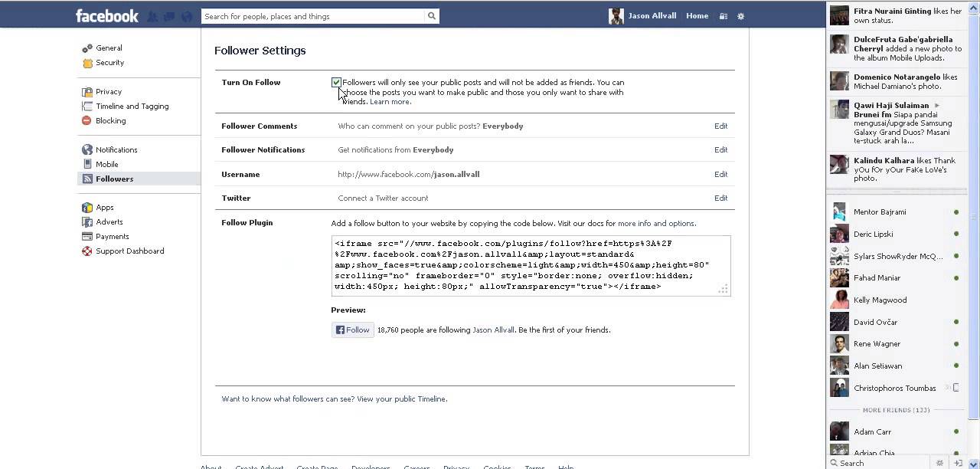Click the hide chat sidebar icon

pyautogui.click(x=959, y=463)
